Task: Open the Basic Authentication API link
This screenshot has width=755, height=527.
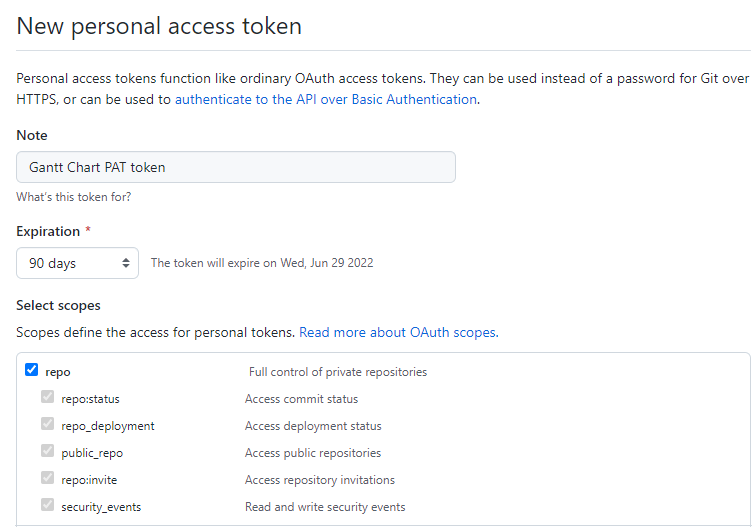Action: click(326, 100)
